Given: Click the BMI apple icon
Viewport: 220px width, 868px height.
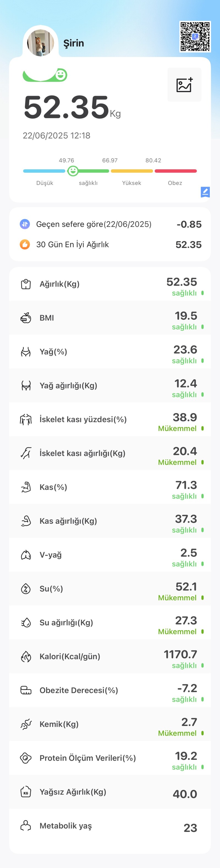Looking at the screenshot, I should (26, 318).
